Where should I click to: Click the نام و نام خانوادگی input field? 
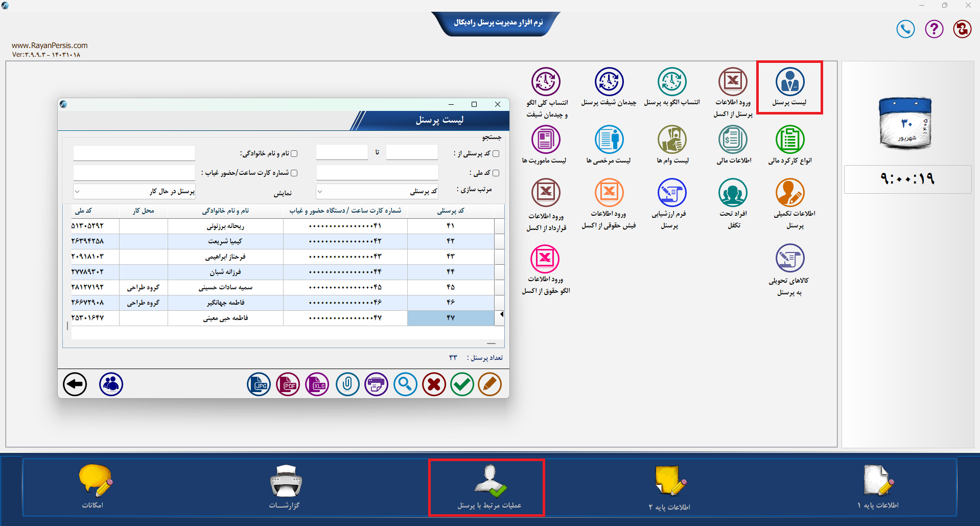134,153
